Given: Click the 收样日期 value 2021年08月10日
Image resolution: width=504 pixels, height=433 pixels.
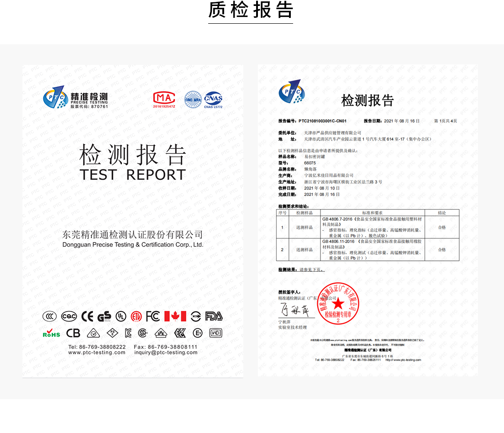Looking at the screenshot, I should coord(322,188).
